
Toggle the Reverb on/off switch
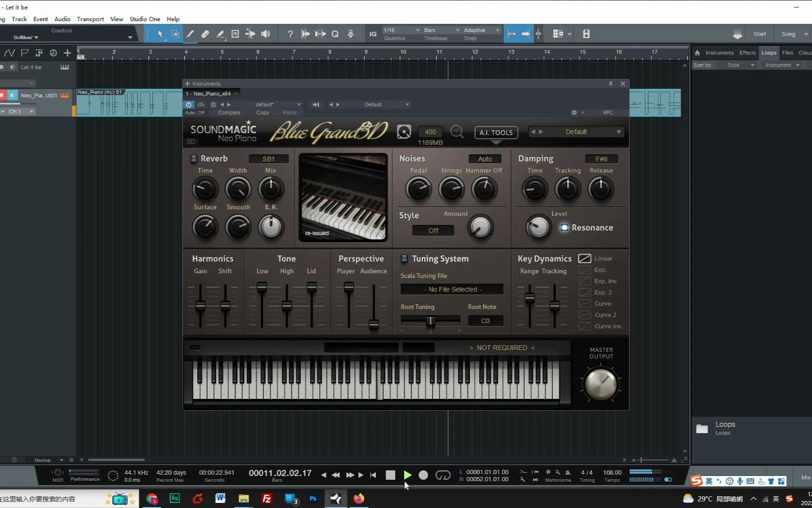194,159
